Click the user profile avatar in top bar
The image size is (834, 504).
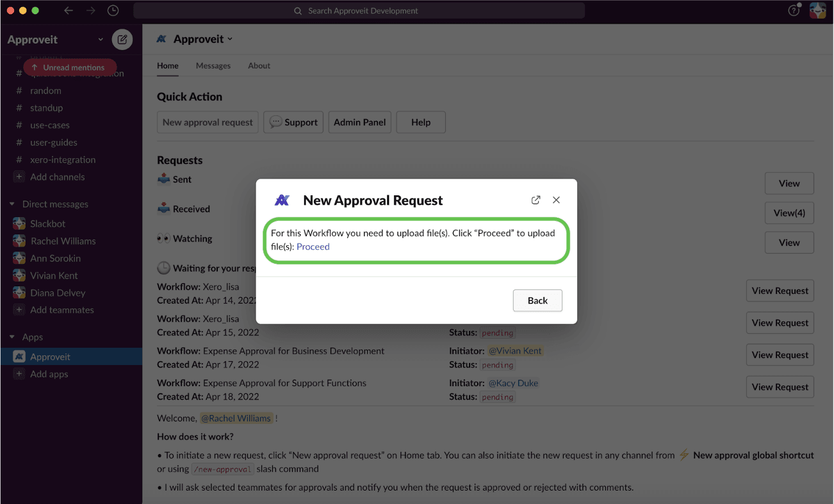tap(818, 11)
